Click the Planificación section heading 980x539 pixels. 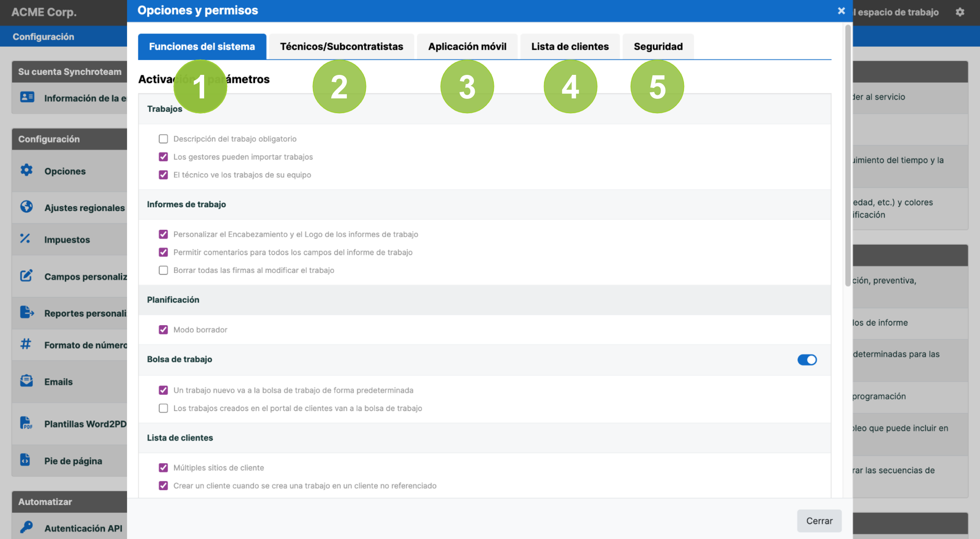173,300
